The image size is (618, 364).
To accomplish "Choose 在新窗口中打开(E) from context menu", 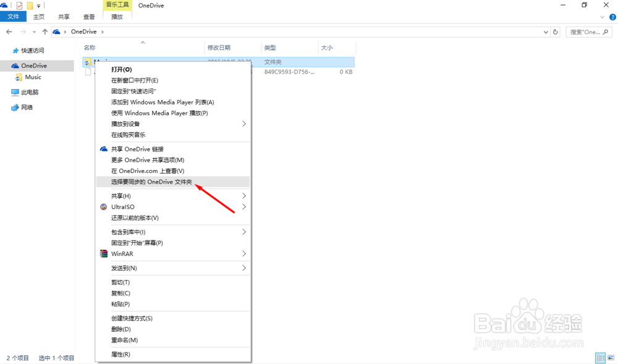I will coord(172,80).
